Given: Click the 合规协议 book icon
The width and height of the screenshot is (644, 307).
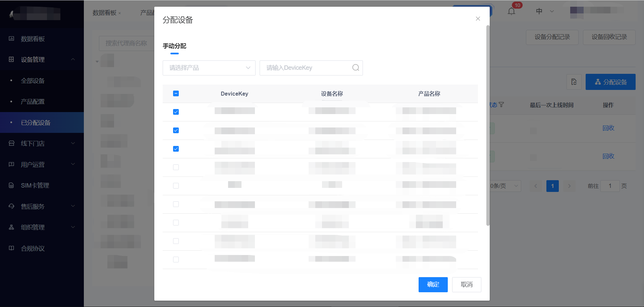Looking at the screenshot, I should (11, 248).
